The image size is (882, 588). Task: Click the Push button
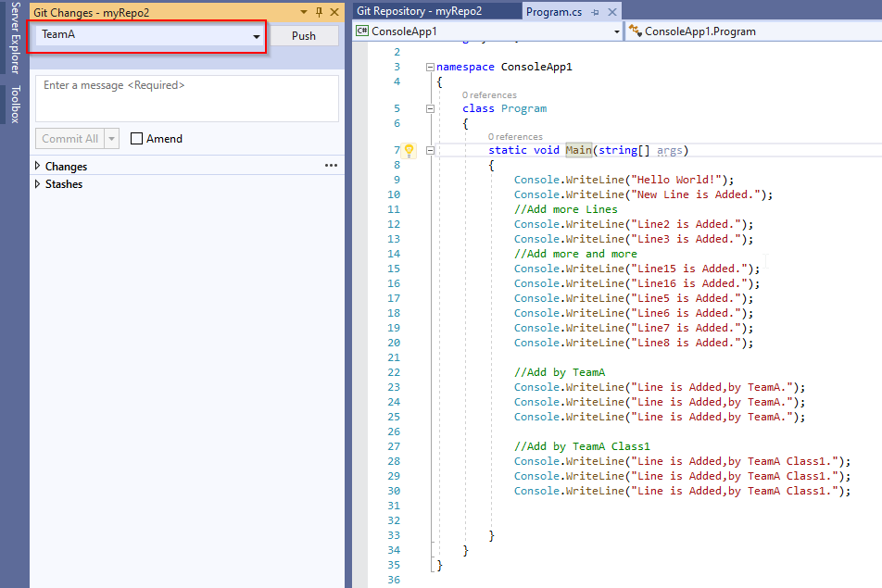[304, 36]
